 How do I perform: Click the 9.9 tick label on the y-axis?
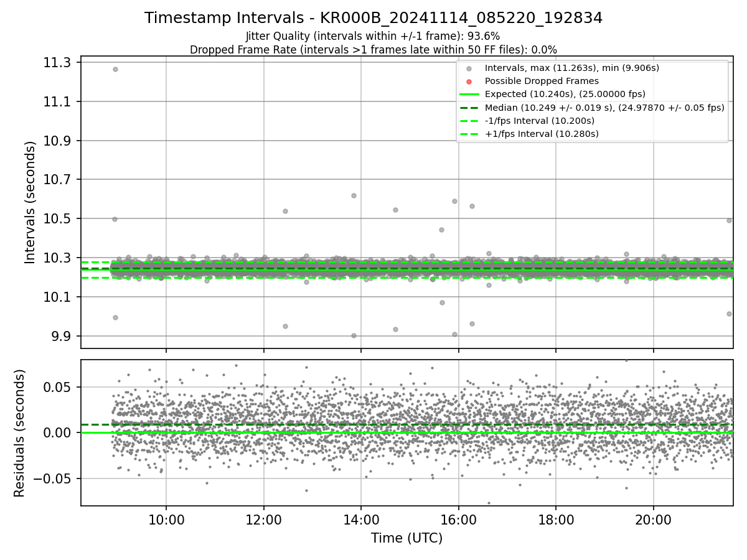coord(61,336)
